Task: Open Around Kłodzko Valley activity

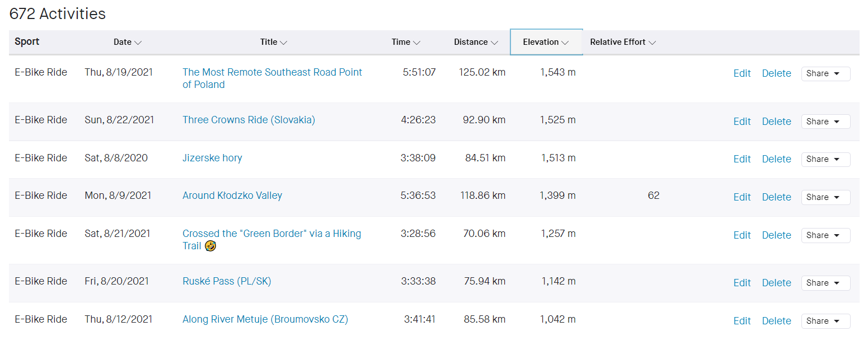Action: coord(232,195)
